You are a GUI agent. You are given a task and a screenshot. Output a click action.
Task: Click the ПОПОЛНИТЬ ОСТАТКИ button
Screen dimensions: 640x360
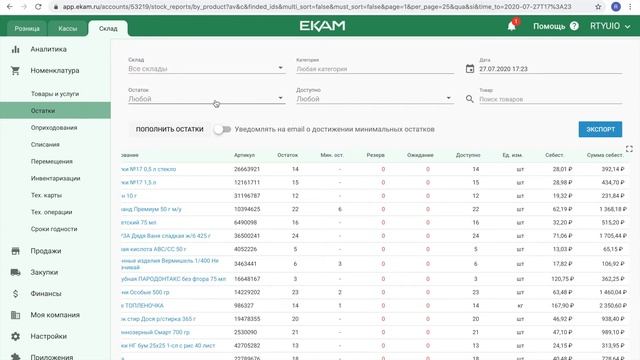point(169,129)
